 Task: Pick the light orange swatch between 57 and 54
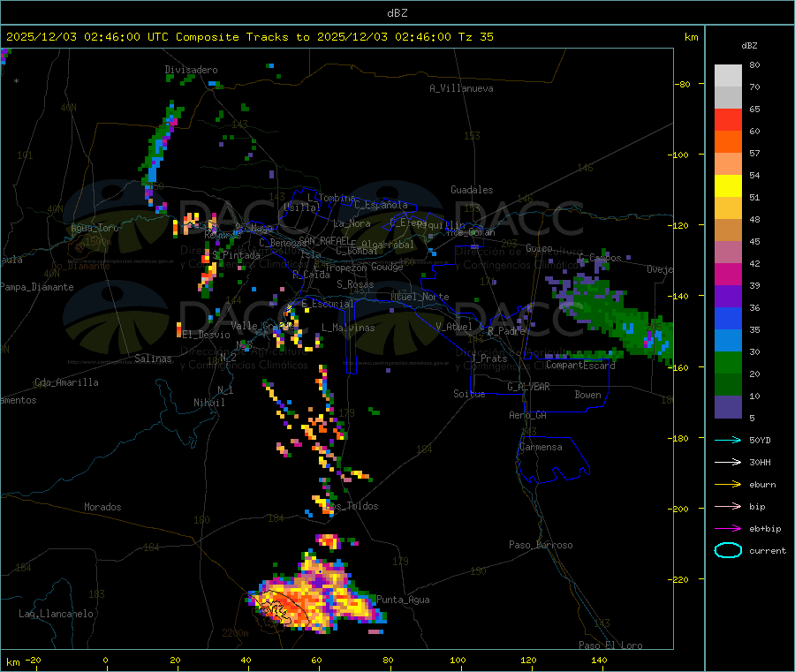[x=728, y=164]
